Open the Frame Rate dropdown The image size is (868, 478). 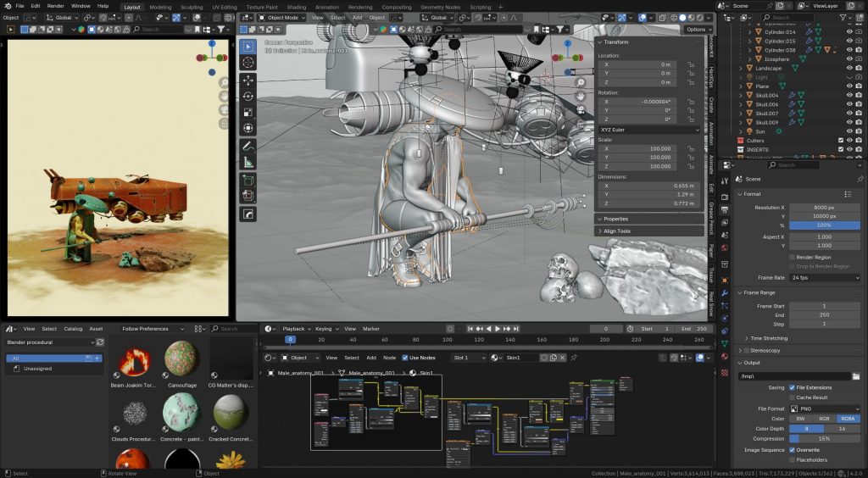825,278
